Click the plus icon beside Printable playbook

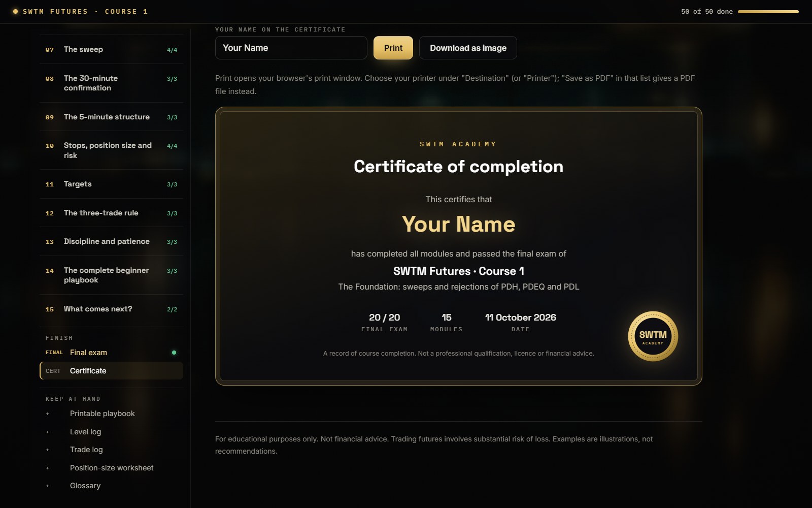48,414
